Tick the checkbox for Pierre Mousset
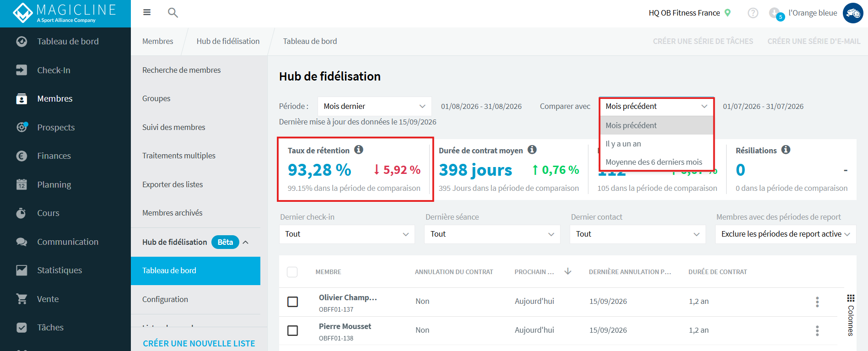 click(292, 330)
